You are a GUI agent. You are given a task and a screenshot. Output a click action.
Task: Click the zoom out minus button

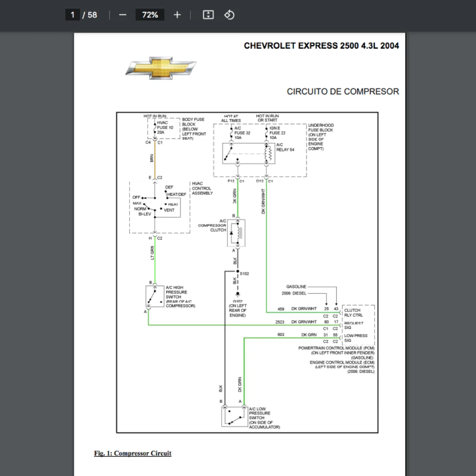coord(123,15)
